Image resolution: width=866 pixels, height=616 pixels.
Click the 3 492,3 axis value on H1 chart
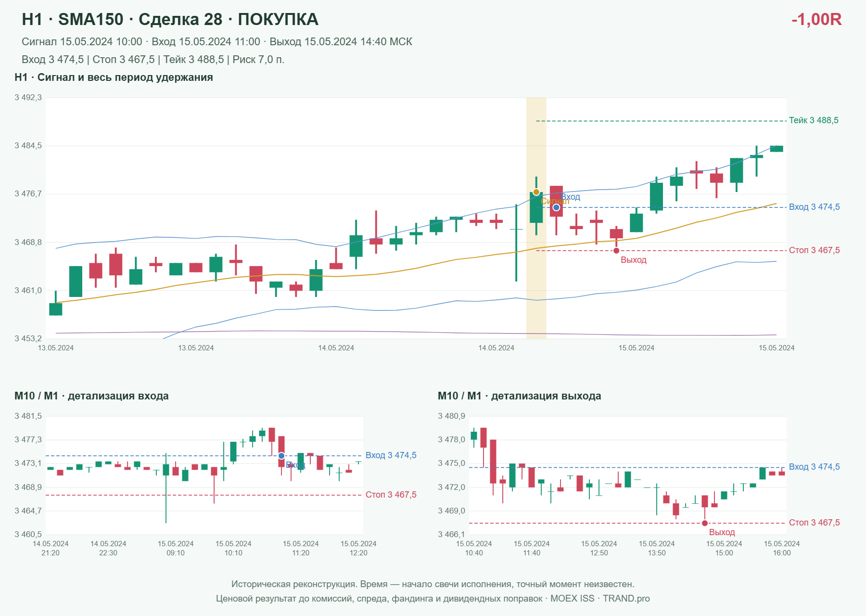click(x=28, y=98)
